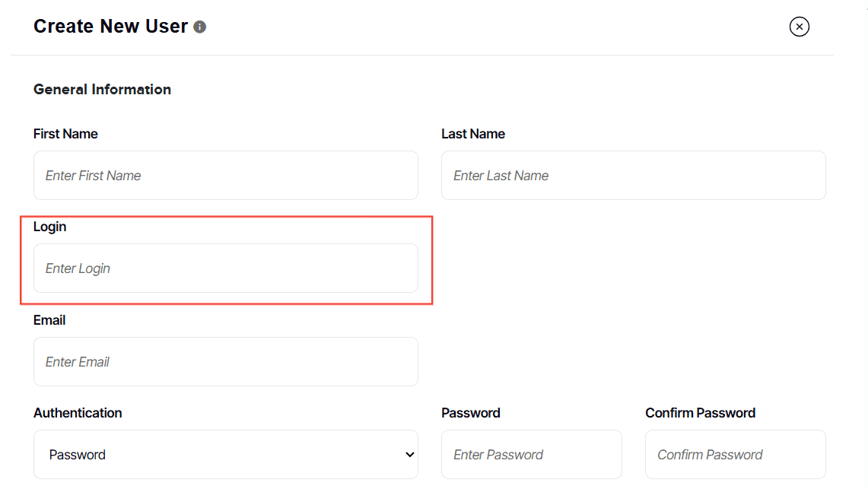Viewport: 868px width, 489px height.
Task: Click the Authentication label text
Action: tap(78, 413)
